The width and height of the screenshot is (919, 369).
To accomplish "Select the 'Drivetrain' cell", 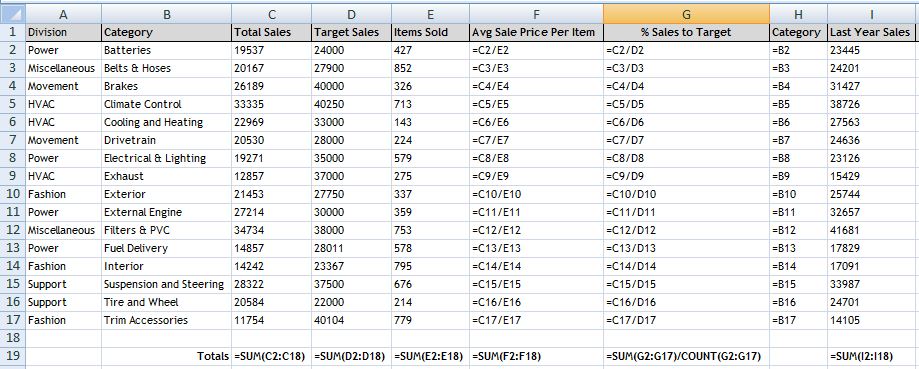I will click(166, 141).
